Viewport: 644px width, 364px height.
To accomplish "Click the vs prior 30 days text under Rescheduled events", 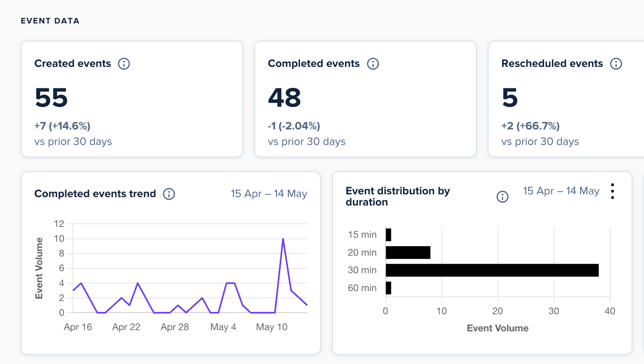I will pyautogui.click(x=540, y=142).
